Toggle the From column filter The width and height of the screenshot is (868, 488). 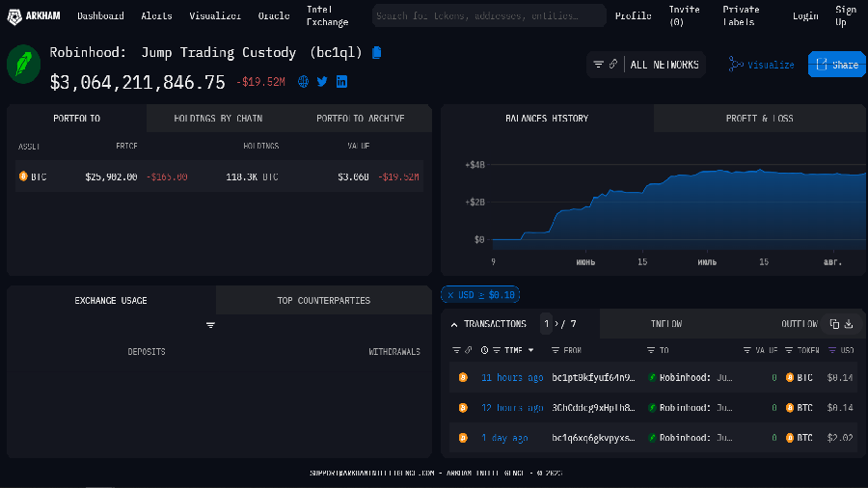point(556,350)
